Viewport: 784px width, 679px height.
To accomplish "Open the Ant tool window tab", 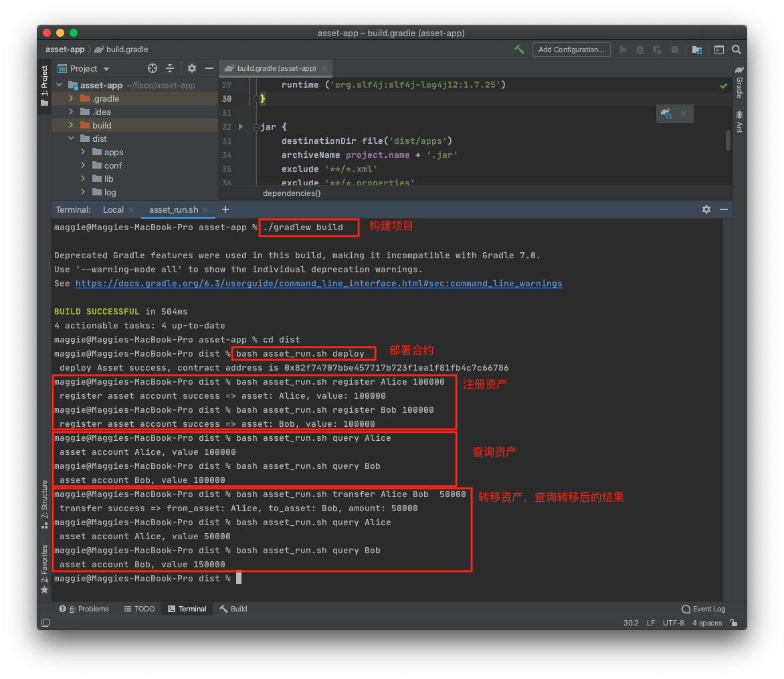I will point(739,122).
